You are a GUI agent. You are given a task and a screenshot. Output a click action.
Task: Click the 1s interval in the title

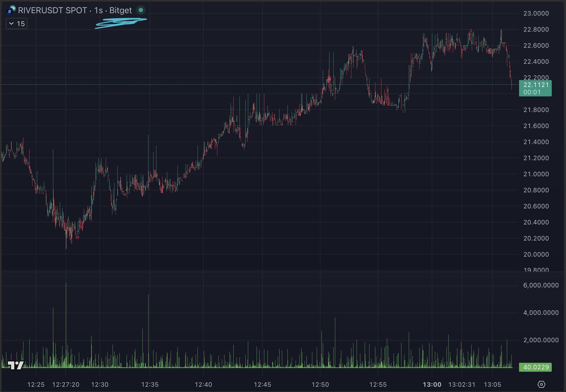(98, 10)
